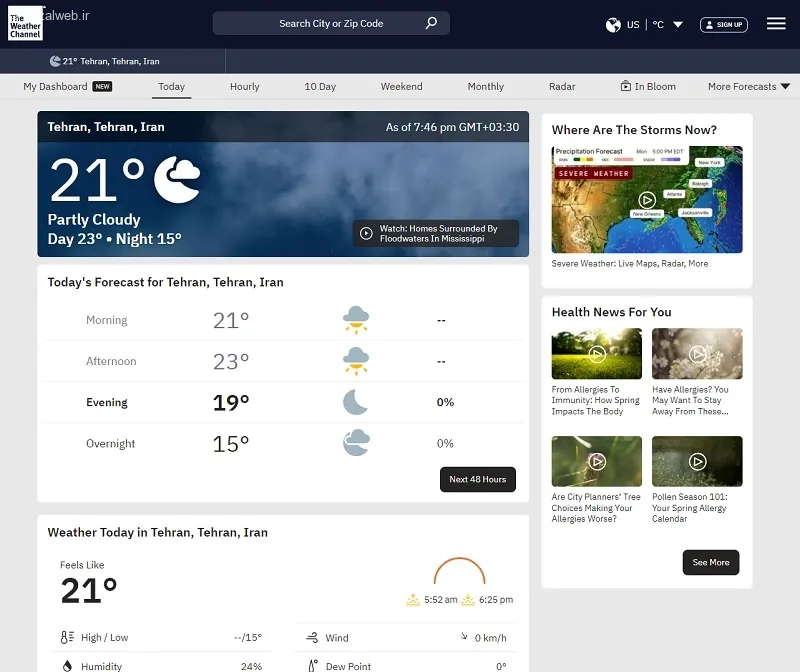
Task: Open Severe Weather: Live Maps, Radar, More link
Action: pyautogui.click(x=630, y=264)
